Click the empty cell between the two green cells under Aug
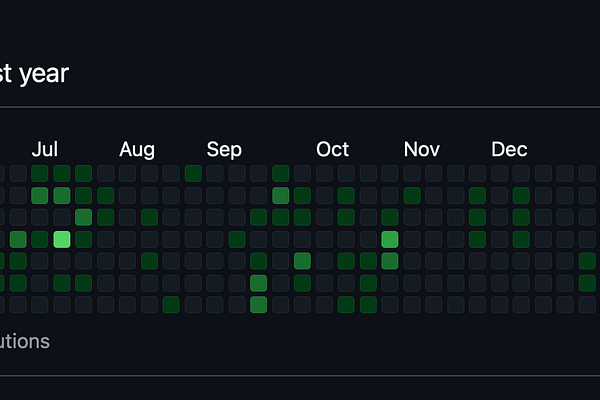The image size is (600, 400). 149,239
